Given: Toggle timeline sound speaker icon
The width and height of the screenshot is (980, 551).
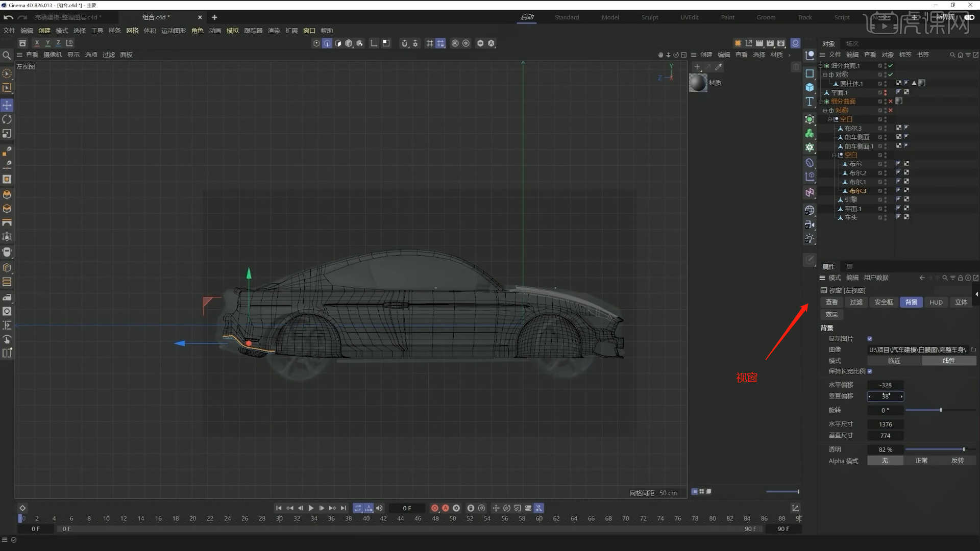Looking at the screenshot, I should (379, 508).
